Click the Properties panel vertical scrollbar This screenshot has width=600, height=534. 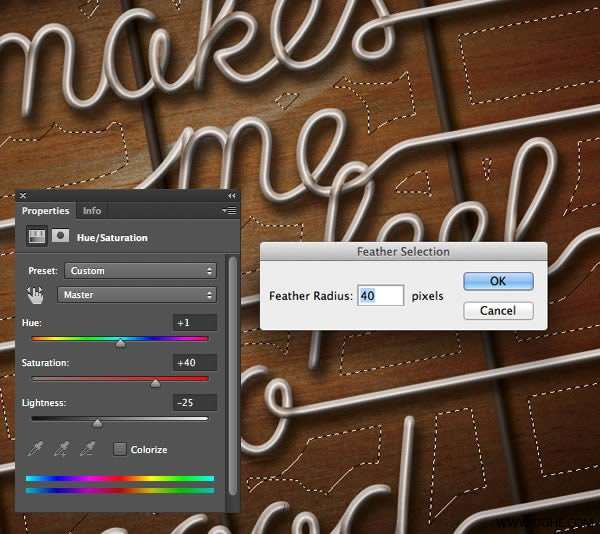(x=233, y=377)
